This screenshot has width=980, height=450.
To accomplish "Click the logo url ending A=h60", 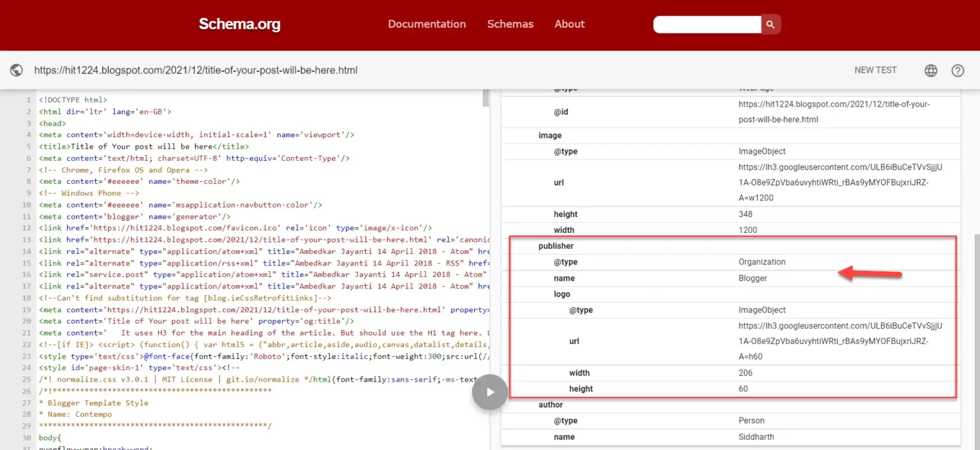I will (x=840, y=341).
